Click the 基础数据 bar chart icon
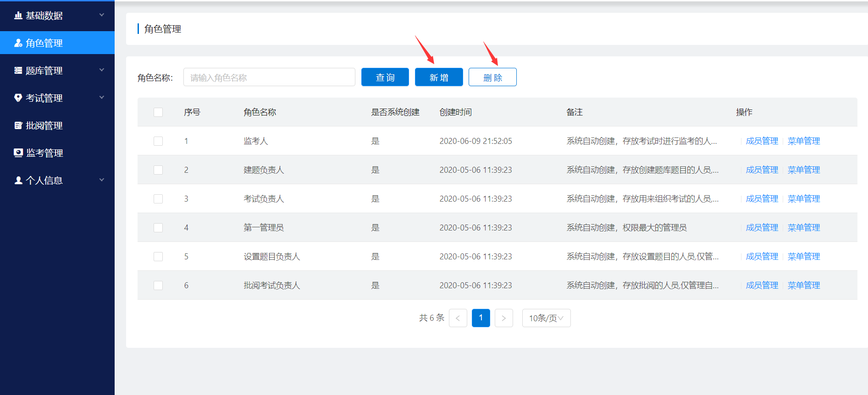The image size is (868, 395). [x=18, y=16]
